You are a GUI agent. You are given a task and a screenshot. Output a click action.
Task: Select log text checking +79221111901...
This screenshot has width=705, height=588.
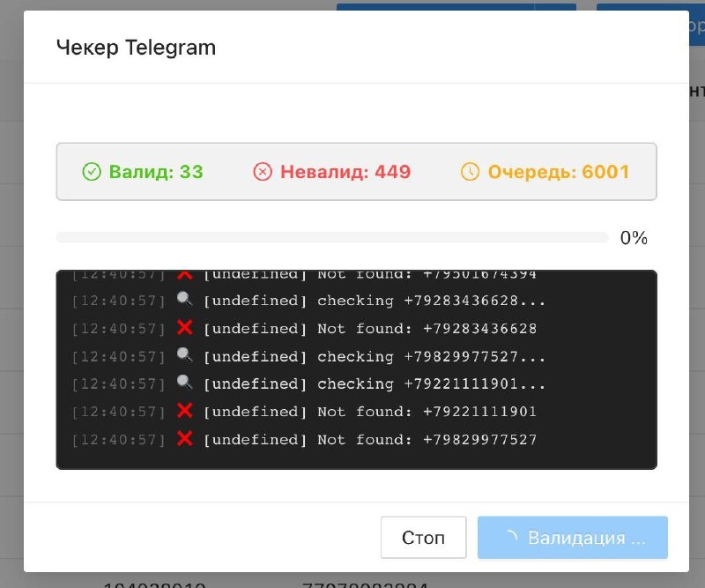(x=431, y=383)
